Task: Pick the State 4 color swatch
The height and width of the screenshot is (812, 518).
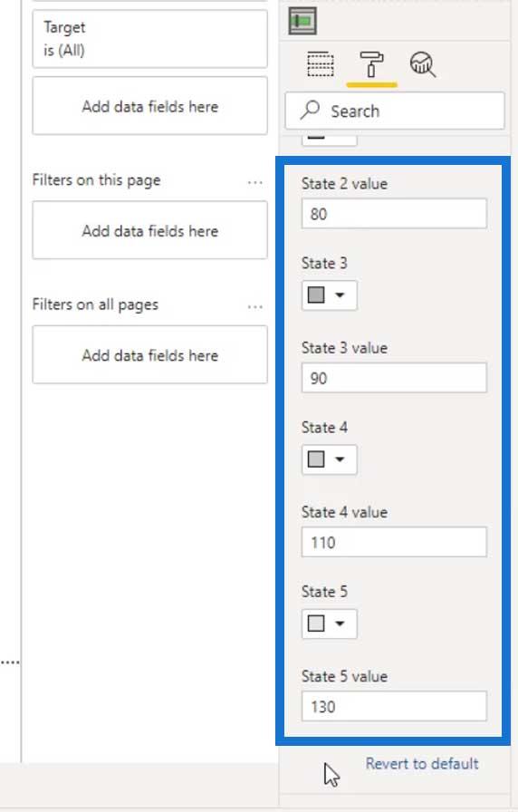Action: point(316,459)
